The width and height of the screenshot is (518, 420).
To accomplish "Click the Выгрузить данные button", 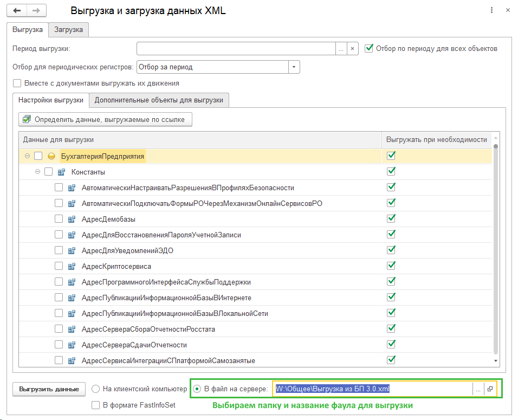I will 49,389.
